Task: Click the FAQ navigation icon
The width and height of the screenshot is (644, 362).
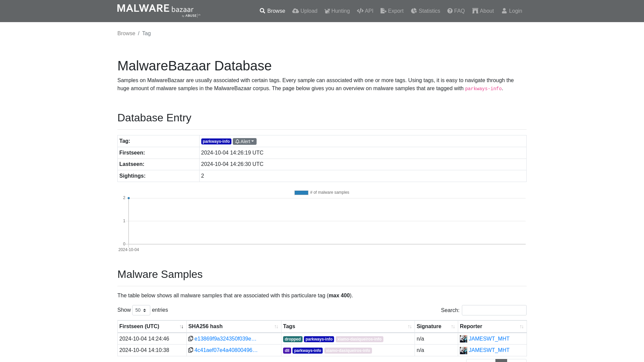Action: (x=450, y=11)
